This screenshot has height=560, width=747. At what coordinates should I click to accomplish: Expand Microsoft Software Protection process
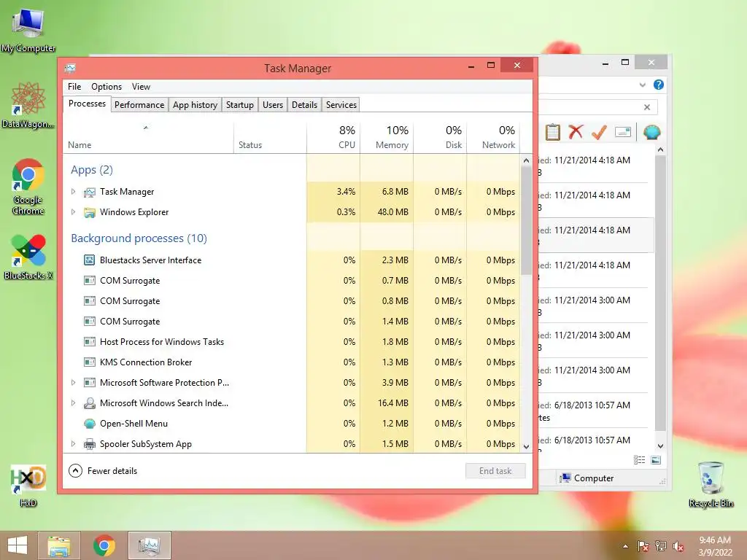tap(73, 383)
